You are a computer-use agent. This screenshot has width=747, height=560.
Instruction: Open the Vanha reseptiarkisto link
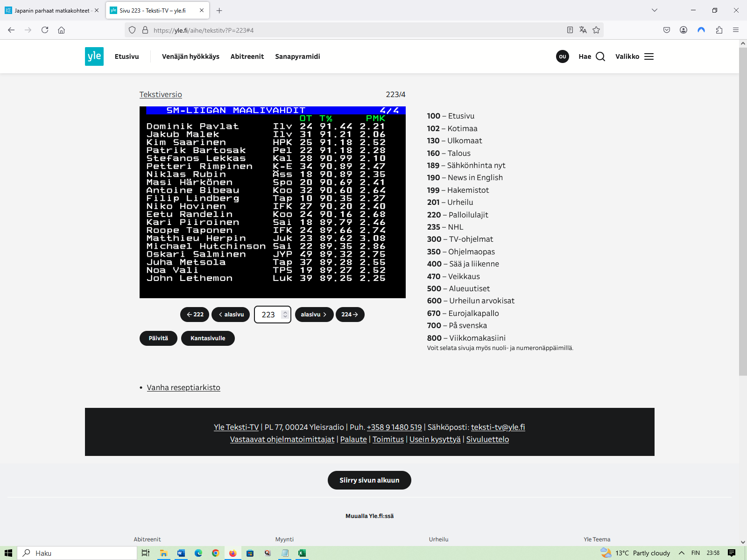point(183,387)
